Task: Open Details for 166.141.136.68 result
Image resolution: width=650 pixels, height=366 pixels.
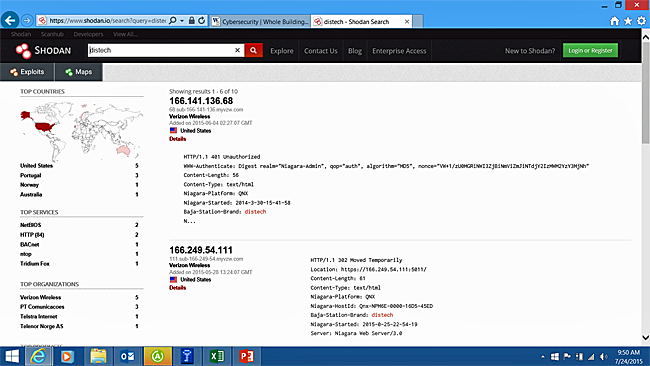Action: 177,139
